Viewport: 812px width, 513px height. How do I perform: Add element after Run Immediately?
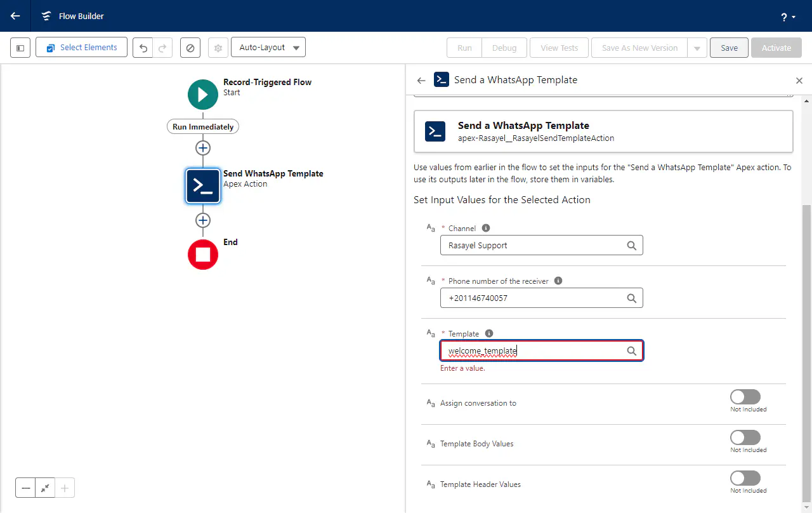pyautogui.click(x=203, y=148)
